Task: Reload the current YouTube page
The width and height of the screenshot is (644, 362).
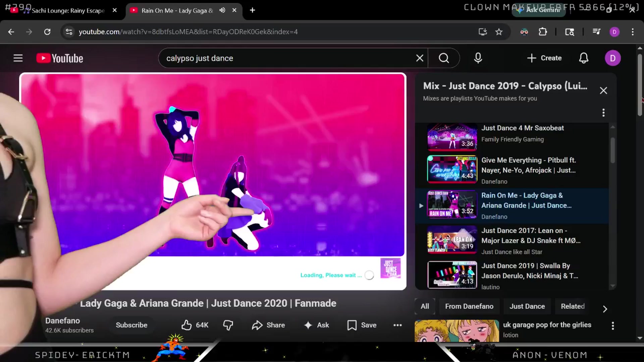Action: (47, 32)
